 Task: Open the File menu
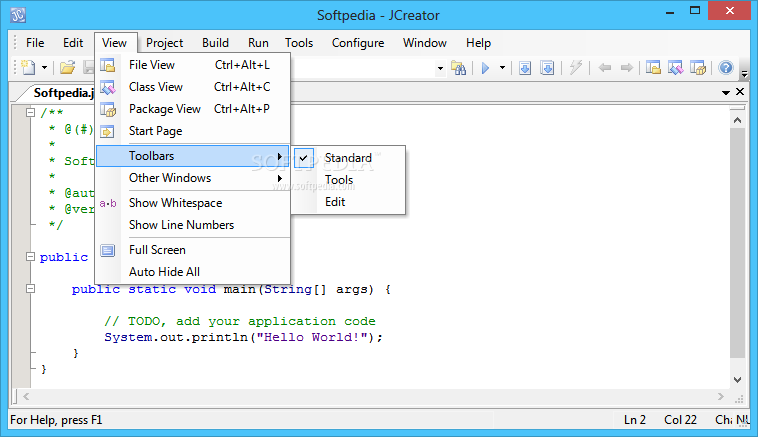(35, 43)
